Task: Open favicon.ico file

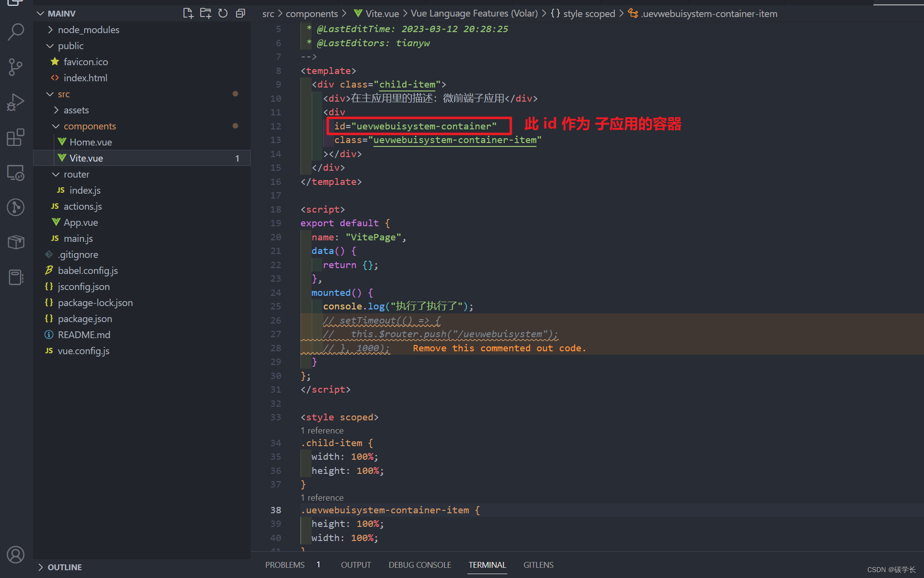Action: click(x=142, y=62)
